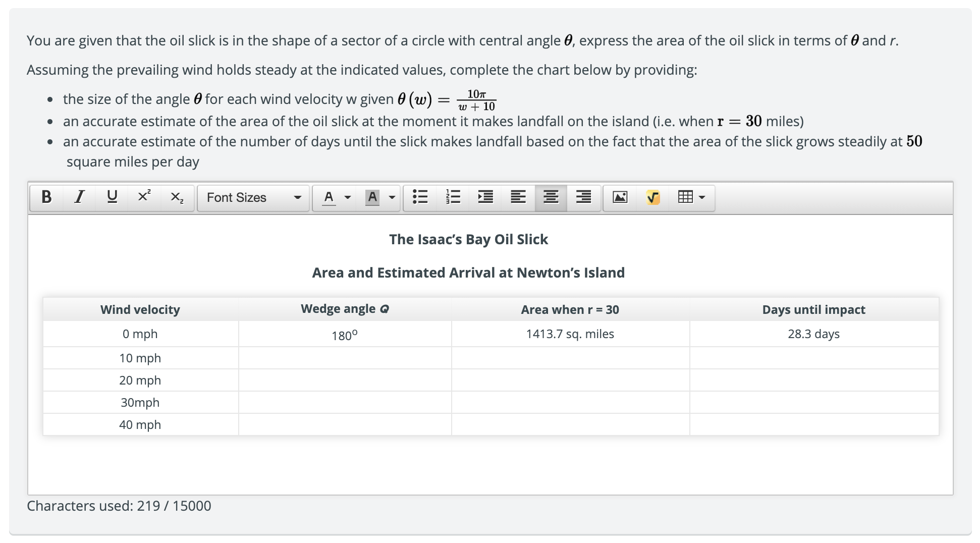
Task: Apply a bulleted list
Action: 420,197
